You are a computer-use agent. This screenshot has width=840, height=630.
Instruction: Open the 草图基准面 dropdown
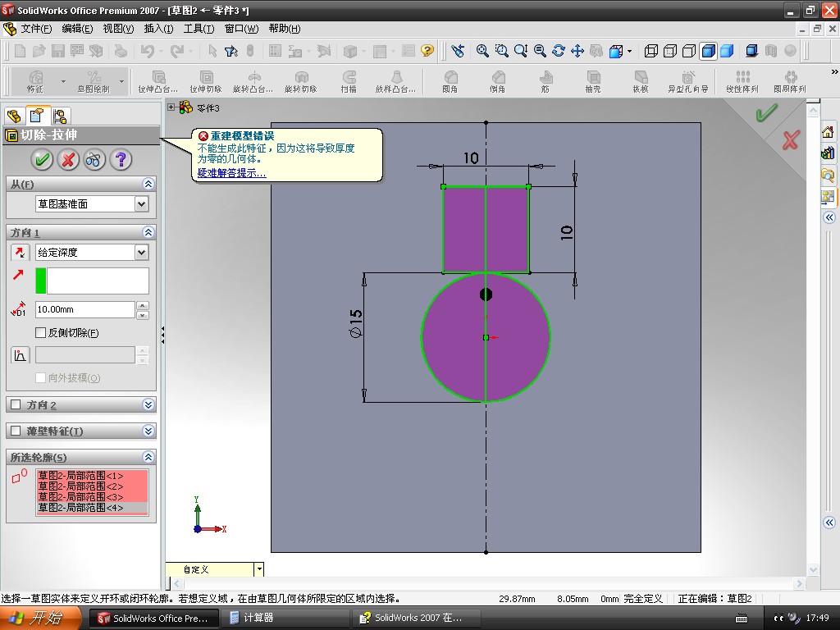(x=141, y=204)
